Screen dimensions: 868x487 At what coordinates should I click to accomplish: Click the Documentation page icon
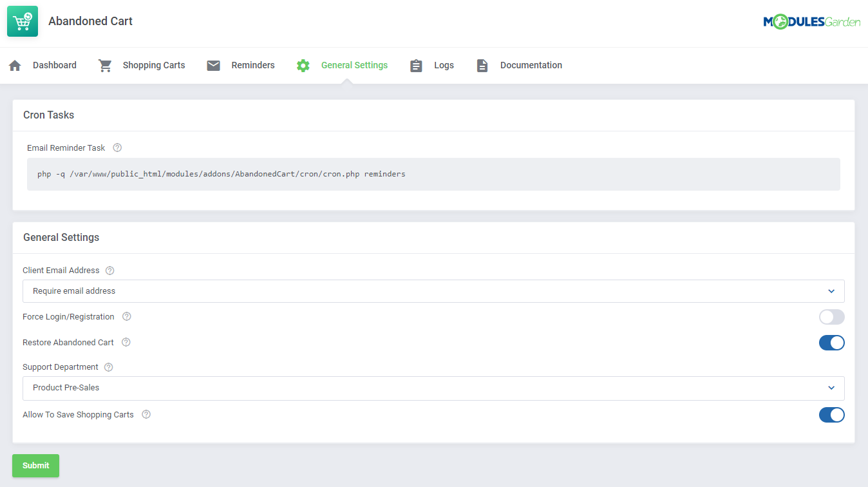(x=482, y=65)
